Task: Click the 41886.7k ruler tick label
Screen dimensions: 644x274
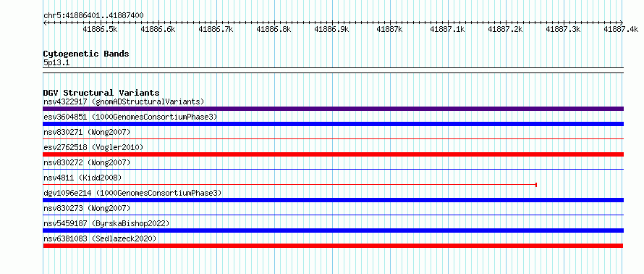Action: [216, 29]
